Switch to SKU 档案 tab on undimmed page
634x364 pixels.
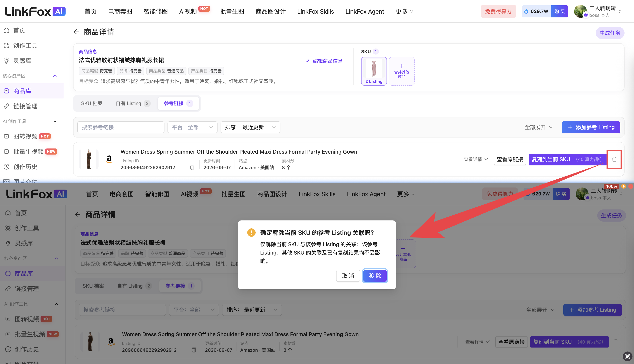(x=92, y=103)
